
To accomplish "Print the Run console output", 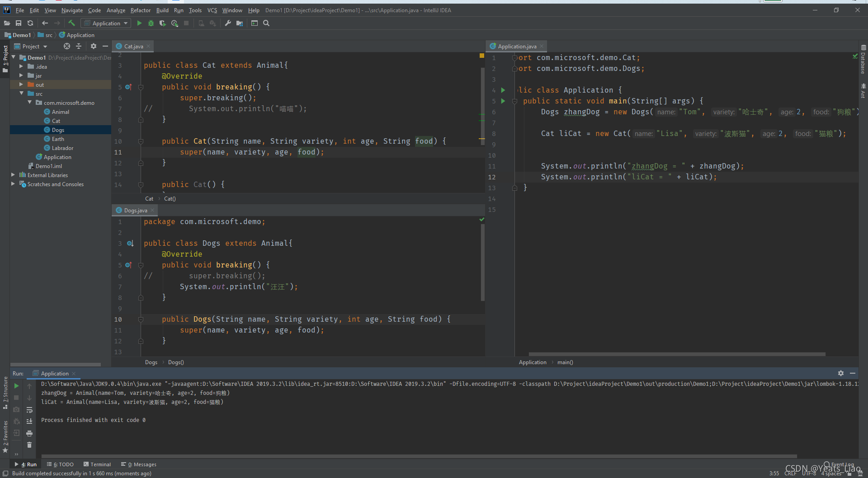I will 29,433.
